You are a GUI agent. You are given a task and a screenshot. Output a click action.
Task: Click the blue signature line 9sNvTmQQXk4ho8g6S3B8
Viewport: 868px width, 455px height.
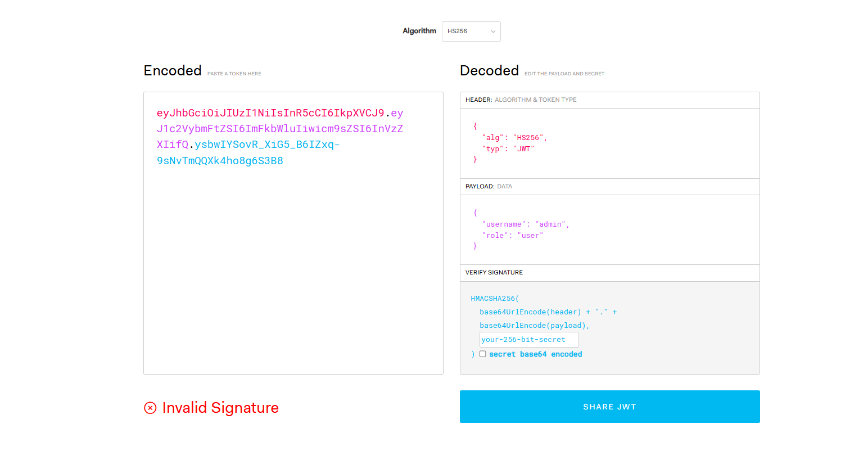(220, 161)
